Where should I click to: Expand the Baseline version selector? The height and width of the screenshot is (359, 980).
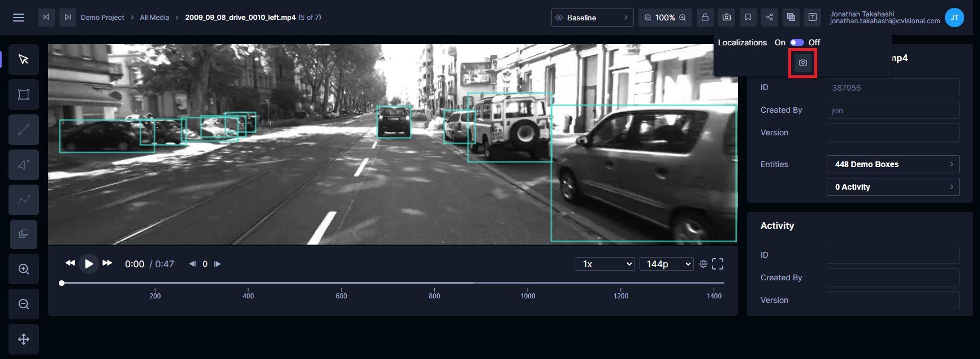pos(592,18)
